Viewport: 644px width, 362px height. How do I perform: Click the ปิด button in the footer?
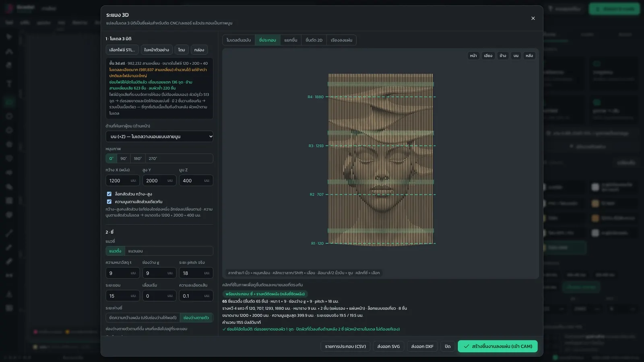[x=448, y=346]
